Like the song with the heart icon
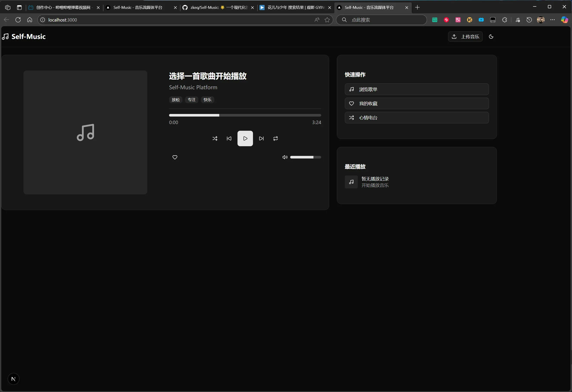 point(175,157)
